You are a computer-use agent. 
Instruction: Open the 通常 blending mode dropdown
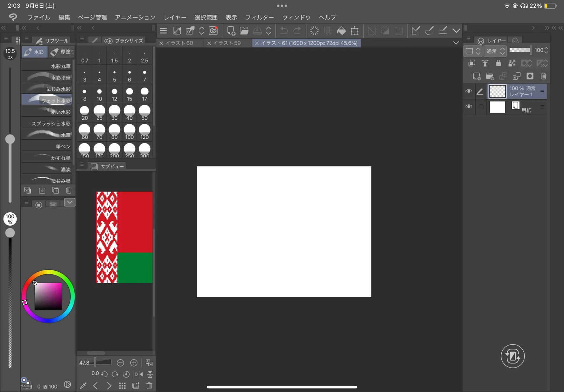pos(495,51)
